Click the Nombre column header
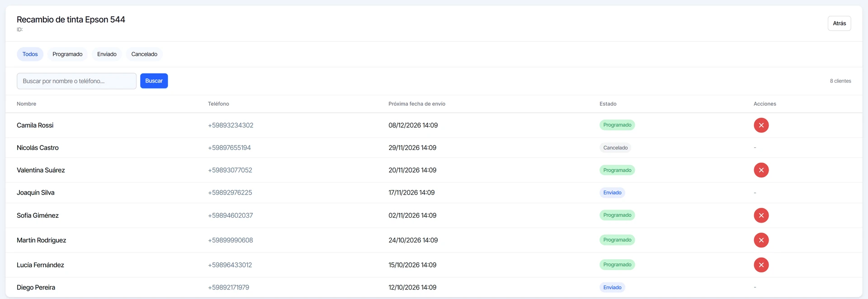 [26, 104]
